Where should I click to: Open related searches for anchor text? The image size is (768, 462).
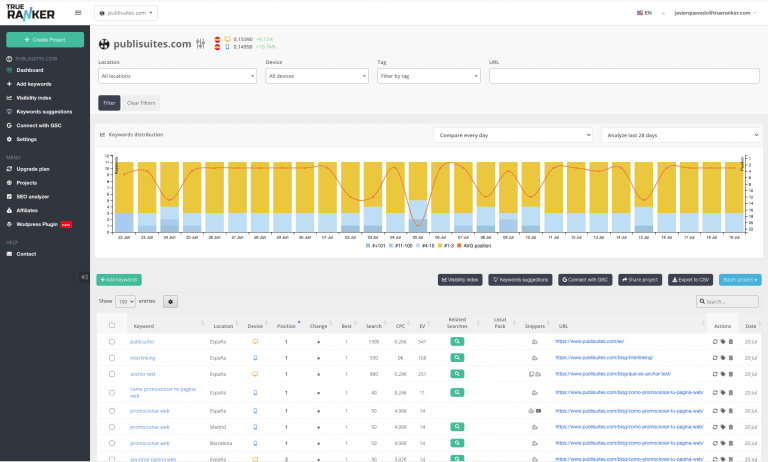point(457,374)
